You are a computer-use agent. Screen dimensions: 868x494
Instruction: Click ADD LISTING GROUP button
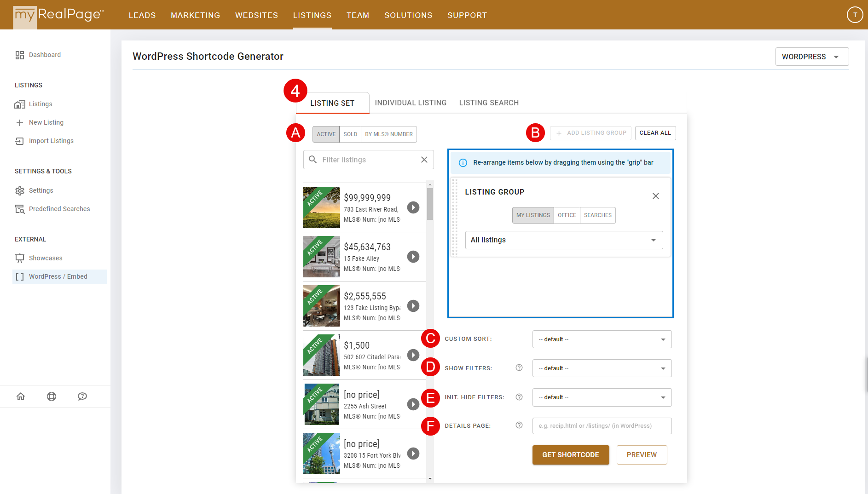pyautogui.click(x=590, y=133)
